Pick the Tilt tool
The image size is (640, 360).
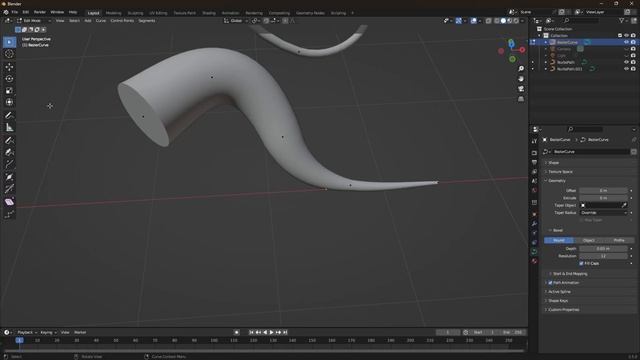pyautogui.click(x=9, y=189)
